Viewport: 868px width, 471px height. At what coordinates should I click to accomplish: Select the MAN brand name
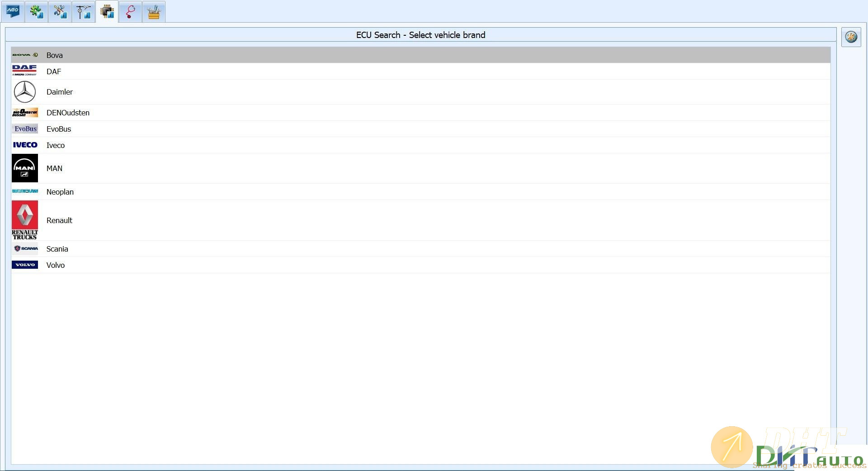tap(54, 168)
